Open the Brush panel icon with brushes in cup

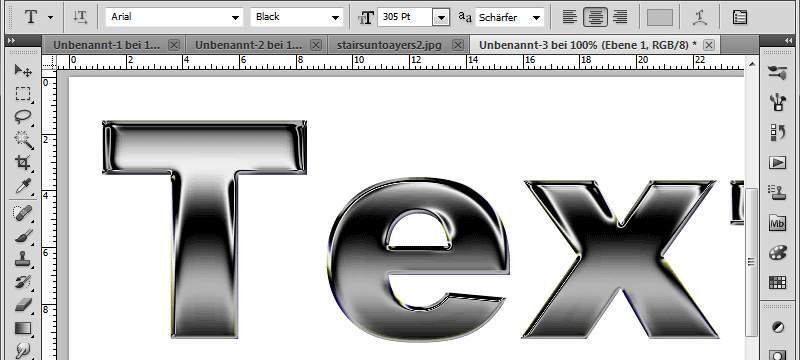777,102
